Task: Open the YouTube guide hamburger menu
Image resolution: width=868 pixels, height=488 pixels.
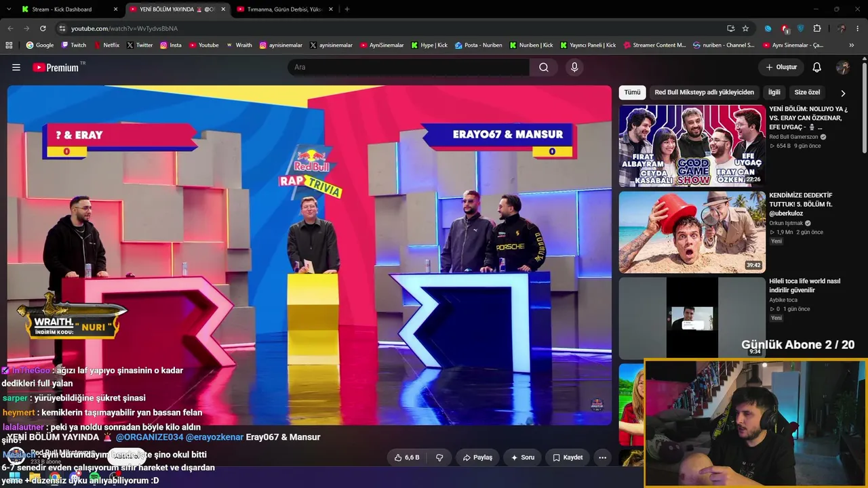Action: tap(16, 67)
